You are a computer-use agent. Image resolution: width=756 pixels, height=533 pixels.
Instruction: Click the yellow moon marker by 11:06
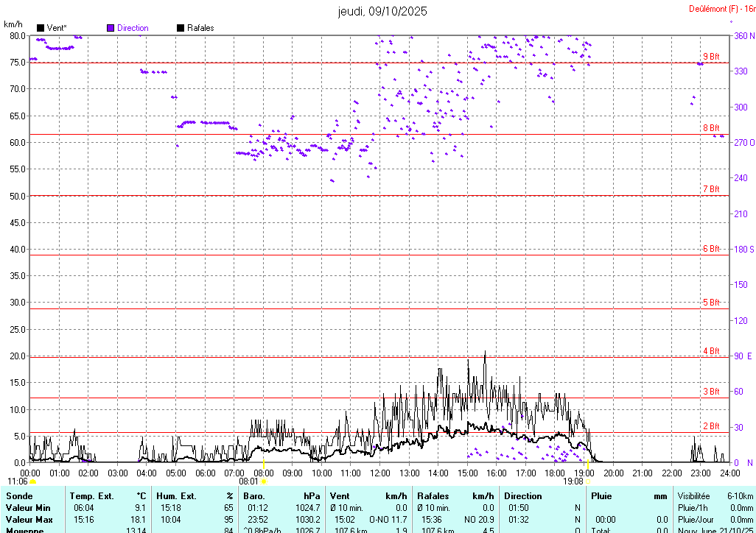[x=32, y=481]
